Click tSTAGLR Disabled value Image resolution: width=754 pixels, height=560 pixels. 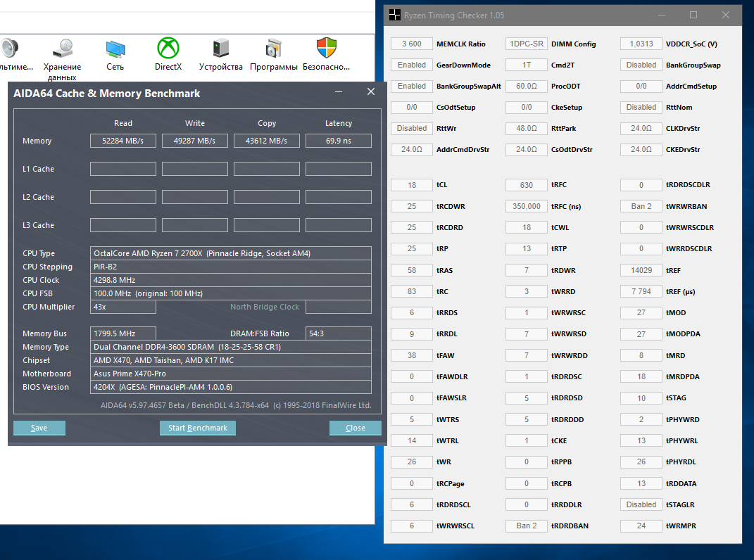[x=641, y=504]
